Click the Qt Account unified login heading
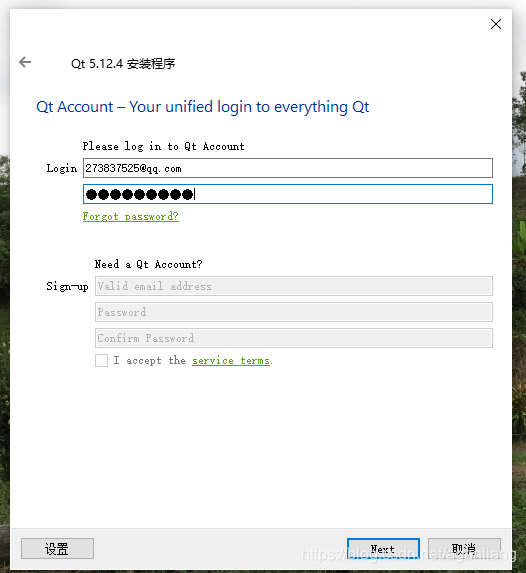526x573 pixels. pos(203,107)
